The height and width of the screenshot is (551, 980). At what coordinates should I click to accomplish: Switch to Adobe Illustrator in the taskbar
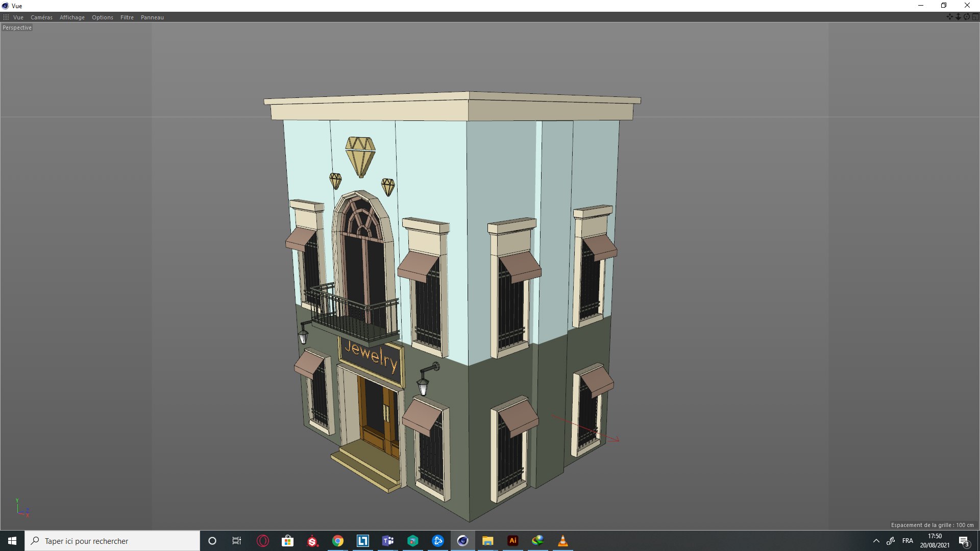coord(512,541)
